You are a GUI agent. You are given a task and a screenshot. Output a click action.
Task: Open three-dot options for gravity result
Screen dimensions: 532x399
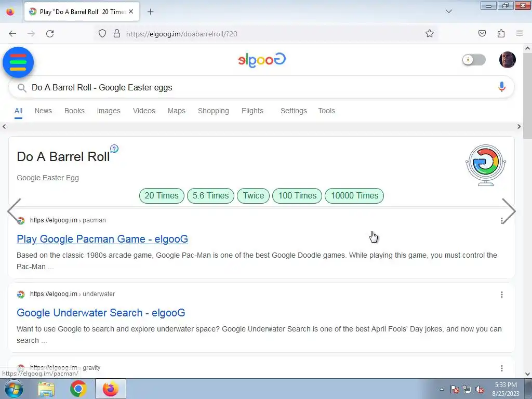[x=501, y=368]
